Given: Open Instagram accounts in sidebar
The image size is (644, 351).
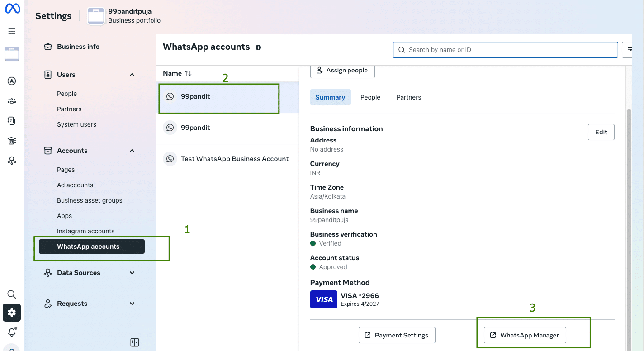Looking at the screenshot, I should pyautogui.click(x=85, y=231).
